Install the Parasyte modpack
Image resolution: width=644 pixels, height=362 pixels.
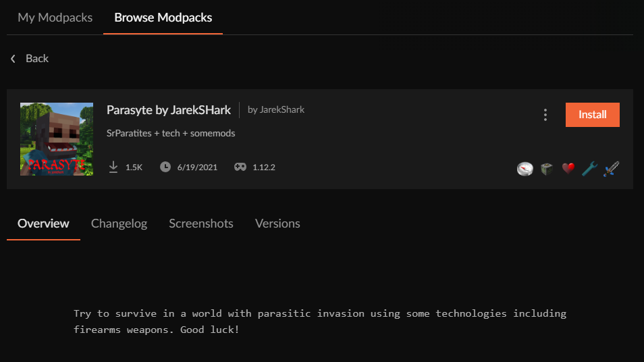click(592, 115)
